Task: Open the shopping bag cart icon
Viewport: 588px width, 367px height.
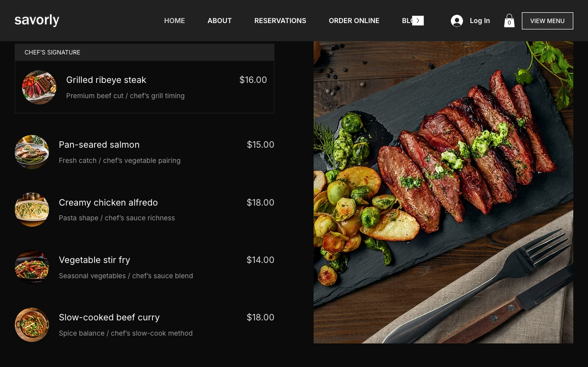Action: (509, 21)
